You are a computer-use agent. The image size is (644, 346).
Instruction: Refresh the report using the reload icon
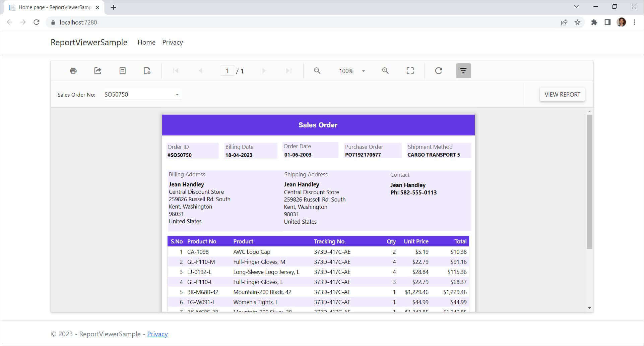[438, 70]
